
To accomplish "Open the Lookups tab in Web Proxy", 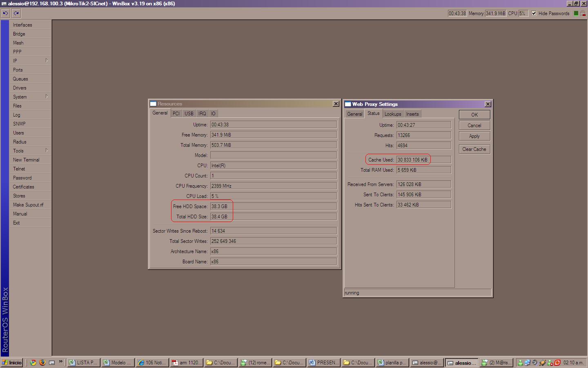I will click(x=392, y=114).
